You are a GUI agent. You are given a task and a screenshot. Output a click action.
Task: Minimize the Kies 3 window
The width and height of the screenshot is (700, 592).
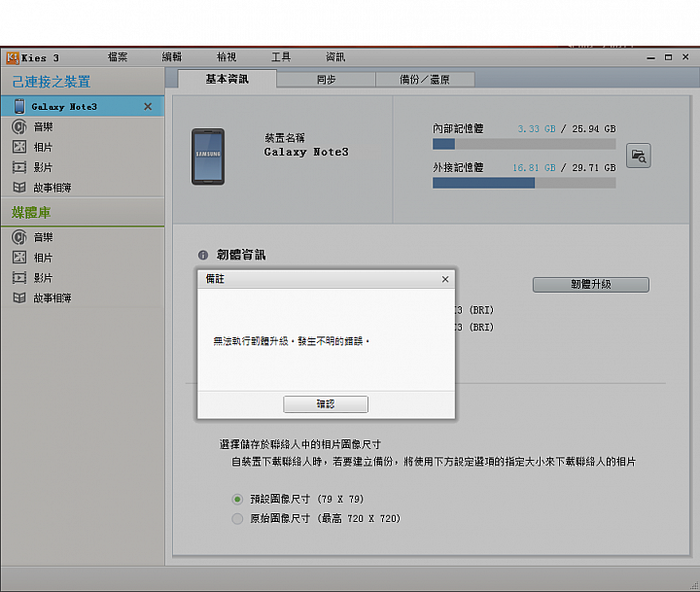click(x=650, y=57)
